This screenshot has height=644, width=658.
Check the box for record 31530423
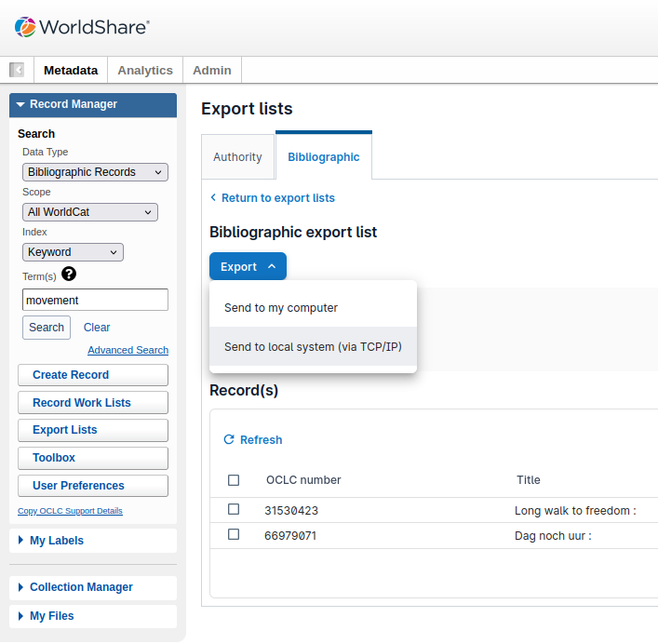(234, 509)
